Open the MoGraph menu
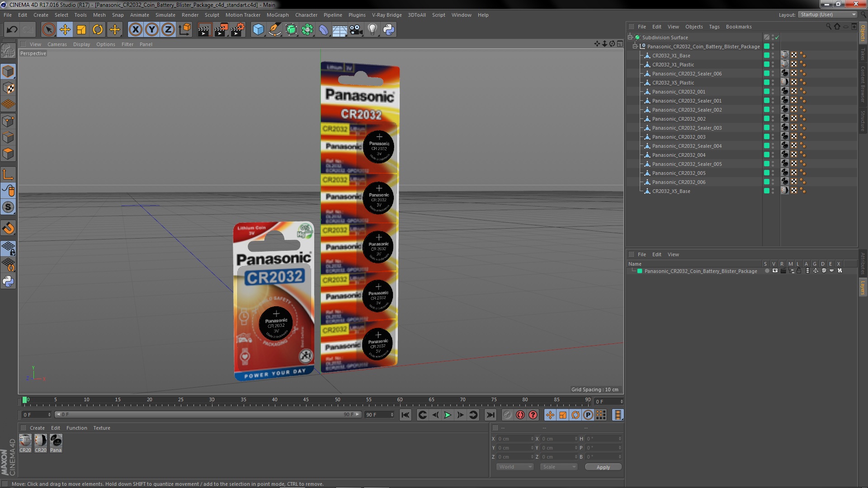The height and width of the screenshot is (488, 868). (x=278, y=15)
